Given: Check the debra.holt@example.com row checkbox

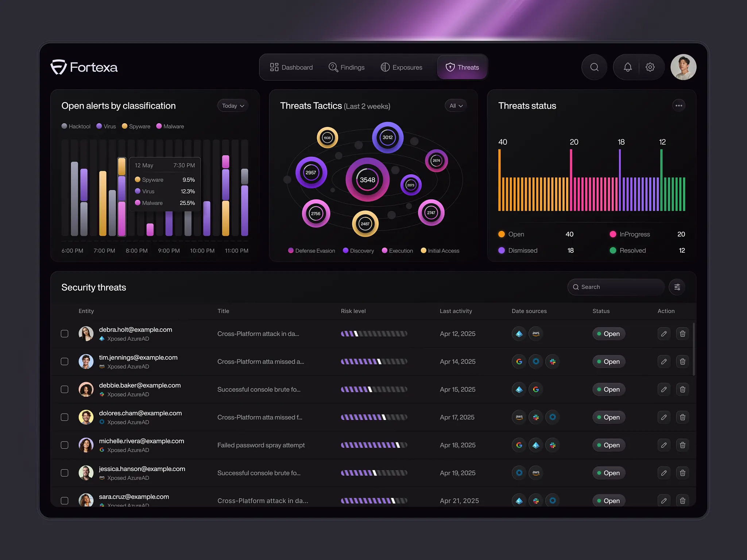Looking at the screenshot, I should click(65, 334).
